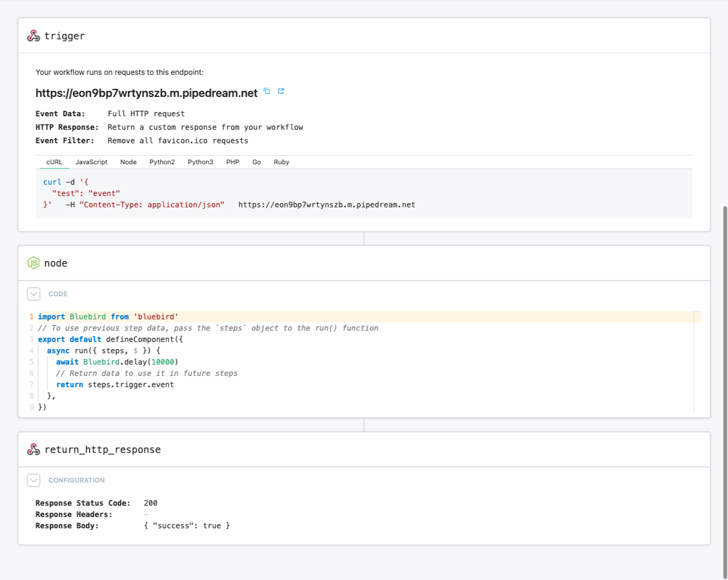Show the PHP example tab
The height and width of the screenshot is (580, 728).
(233, 162)
